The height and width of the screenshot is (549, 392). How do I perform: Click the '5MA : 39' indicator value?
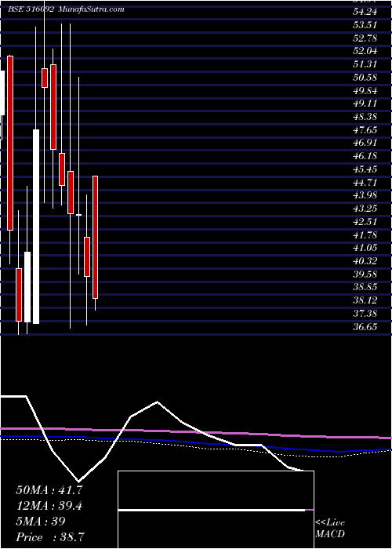[x=41, y=522]
